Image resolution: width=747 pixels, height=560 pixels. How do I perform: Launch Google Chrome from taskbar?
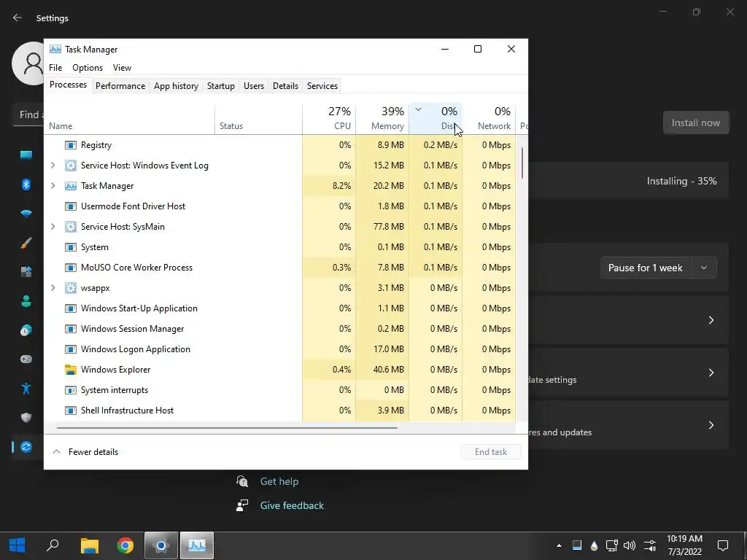(x=125, y=545)
